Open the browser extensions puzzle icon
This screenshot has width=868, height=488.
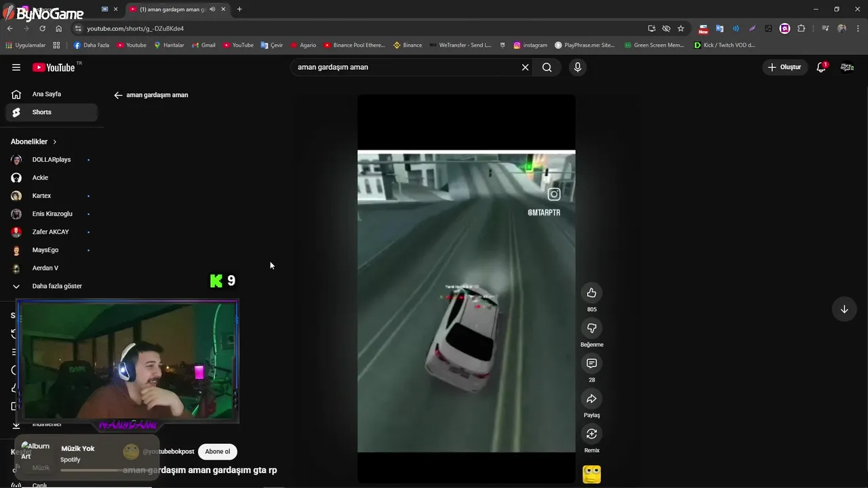801,28
